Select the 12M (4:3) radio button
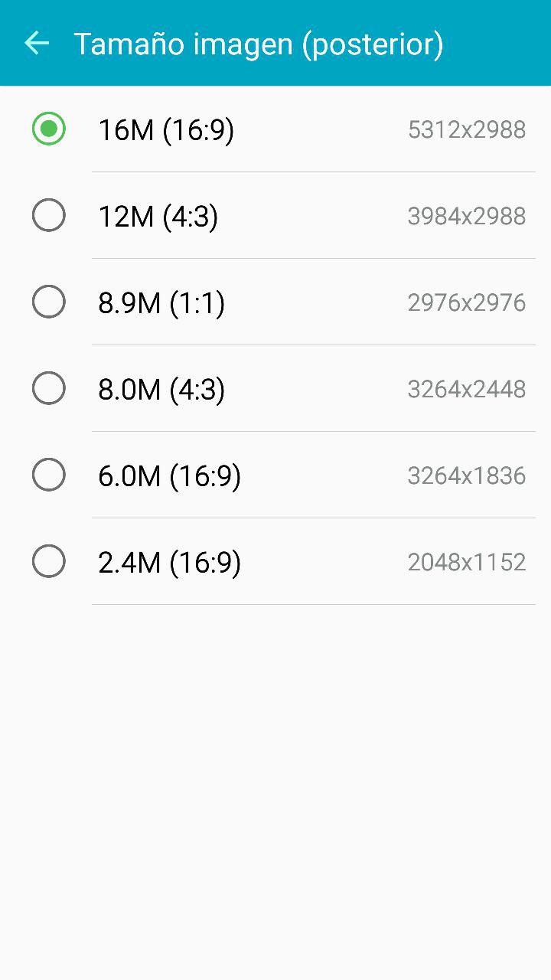Screen dimensions: 551x980 pos(49,215)
